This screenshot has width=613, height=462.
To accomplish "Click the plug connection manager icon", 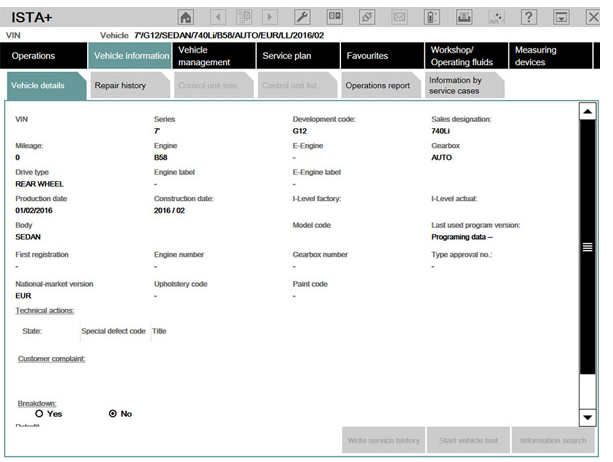I will pyautogui.click(x=367, y=17).
